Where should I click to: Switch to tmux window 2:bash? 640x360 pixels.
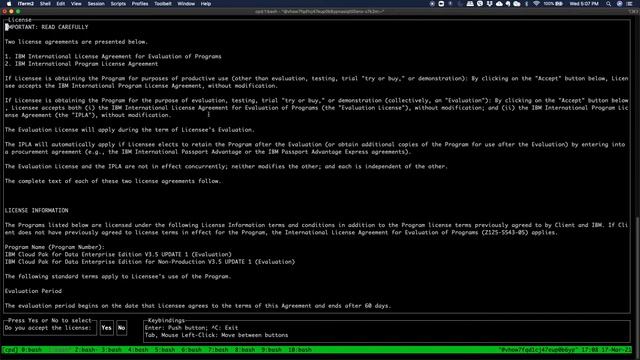(x=85, y=350)
